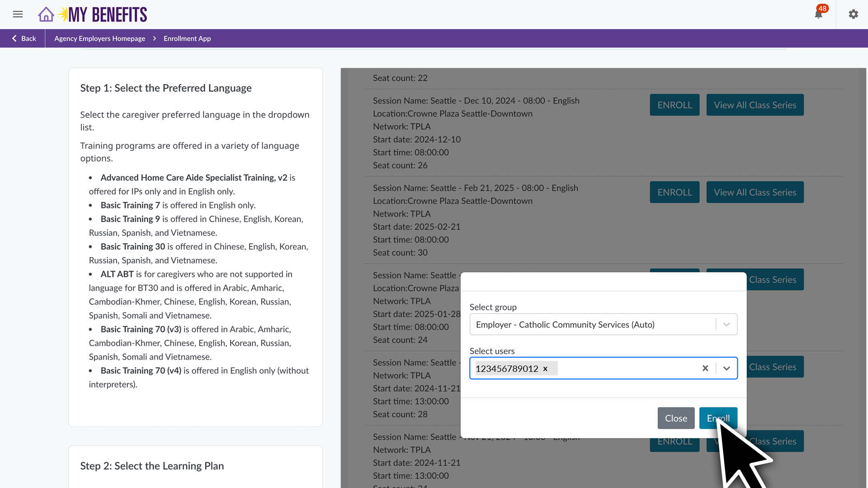Close the group selection dialog
The height and width of the screenshot is (488, 868).
pos(676,418)
